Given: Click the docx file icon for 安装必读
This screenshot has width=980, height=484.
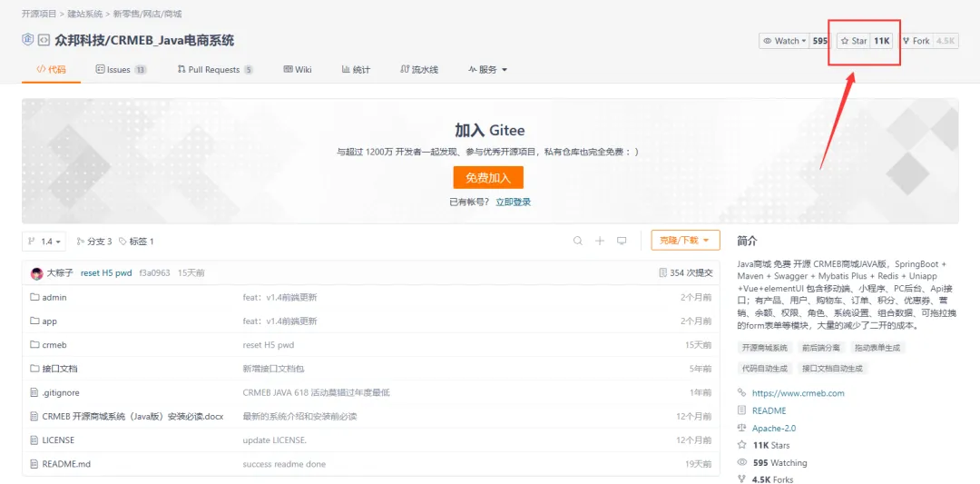Looking at the screenshot, I should point(34,416).
